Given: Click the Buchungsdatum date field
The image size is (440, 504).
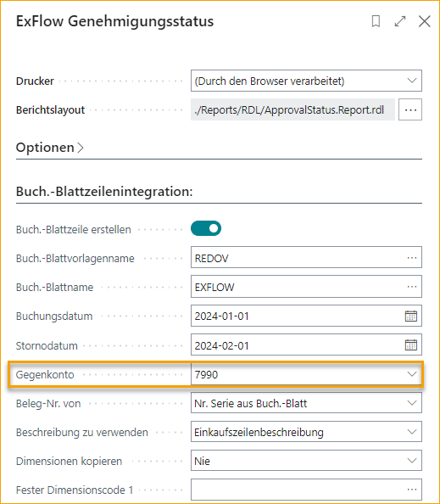Looking at the screenshot, I should pos(306,316).
